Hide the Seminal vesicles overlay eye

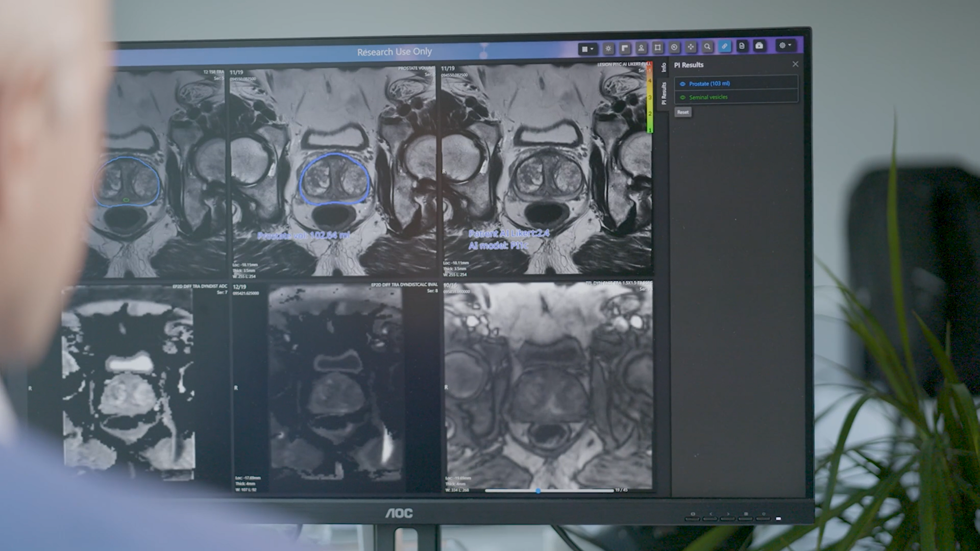click(682, 97)
